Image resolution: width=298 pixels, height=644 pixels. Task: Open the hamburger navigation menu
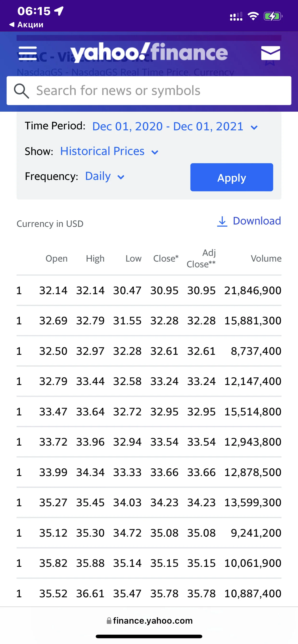click(x=28, y=53)
